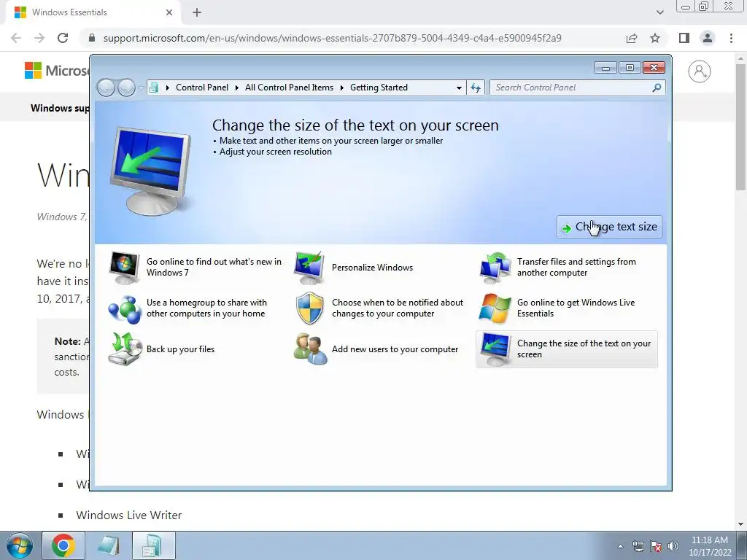Click the Chrome forward arrow
This screenshot has height=560, width=747.
point(39,38)
